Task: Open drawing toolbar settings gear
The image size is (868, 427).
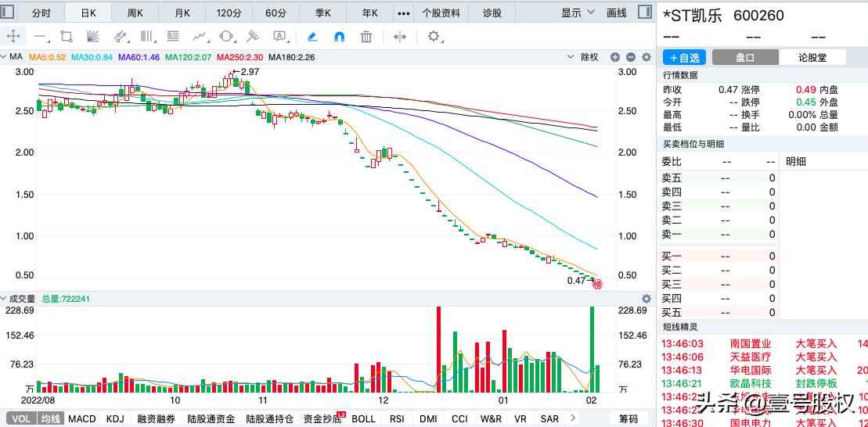Action: click(x=434, y=37)
